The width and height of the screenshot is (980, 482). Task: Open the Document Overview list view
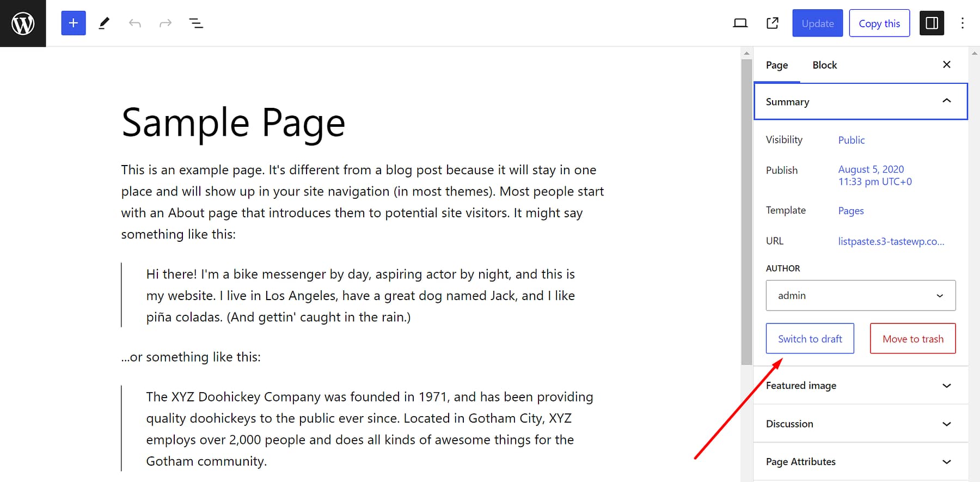tap(195, 23)
